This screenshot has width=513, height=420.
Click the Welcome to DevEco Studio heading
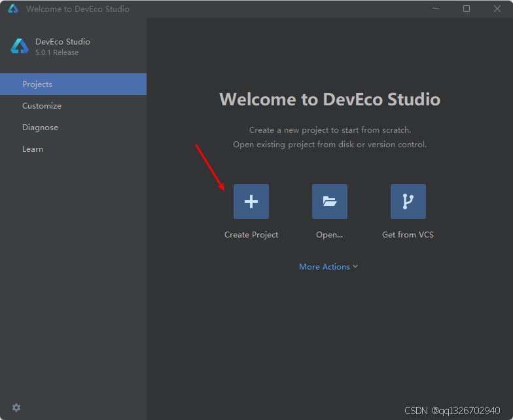point(330,99)
